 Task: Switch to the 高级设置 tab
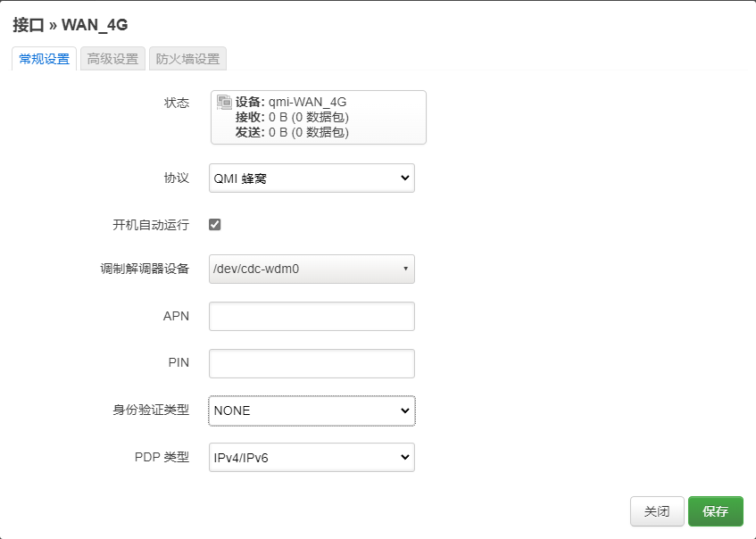coord(112,59)
